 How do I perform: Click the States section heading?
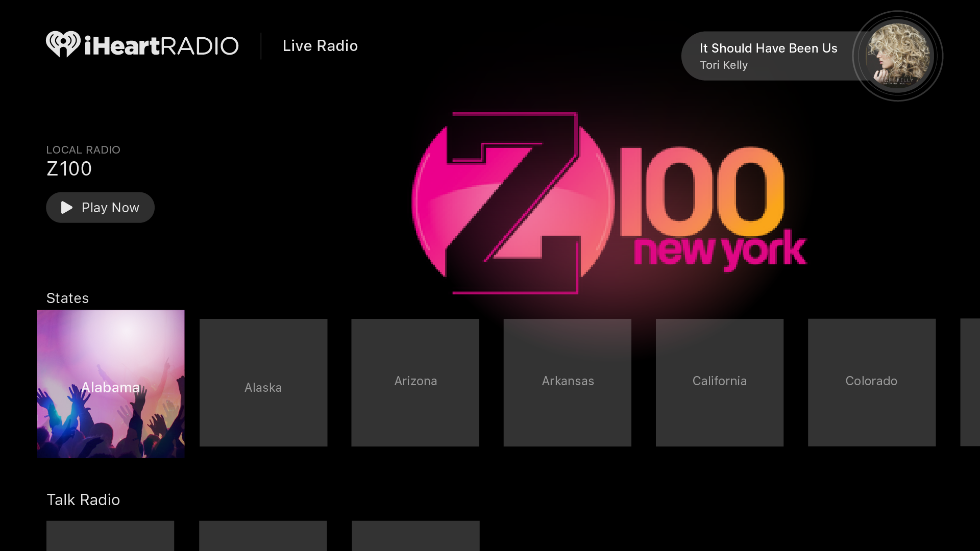[x=67, y=298]
